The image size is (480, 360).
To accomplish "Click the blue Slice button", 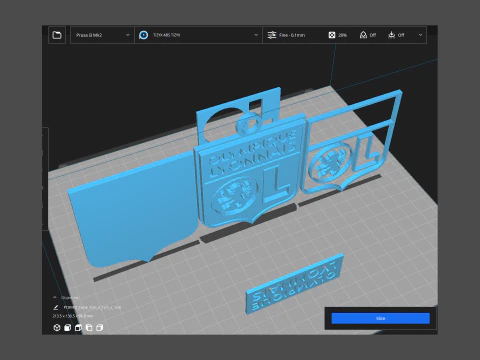I will (381, 318).
